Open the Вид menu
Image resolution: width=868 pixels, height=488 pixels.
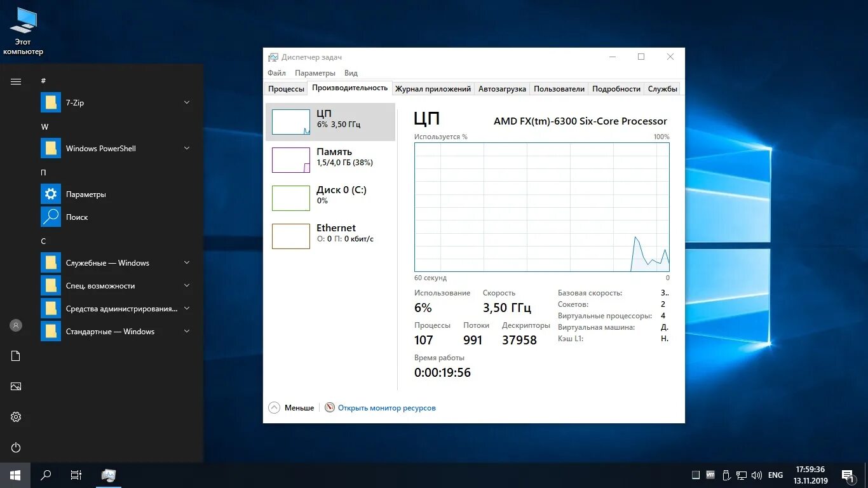351,73
